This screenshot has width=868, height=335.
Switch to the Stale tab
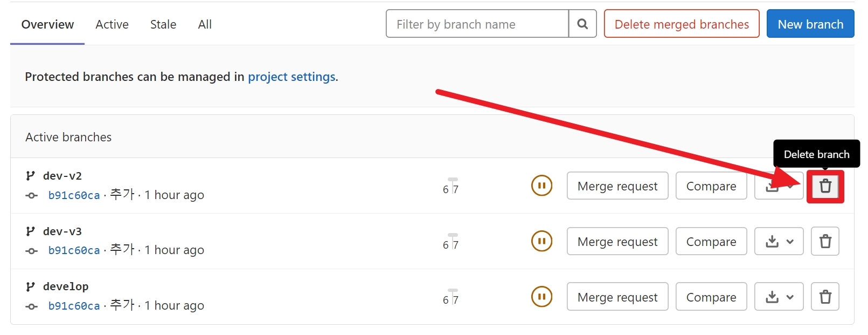(x=163, y=24)
